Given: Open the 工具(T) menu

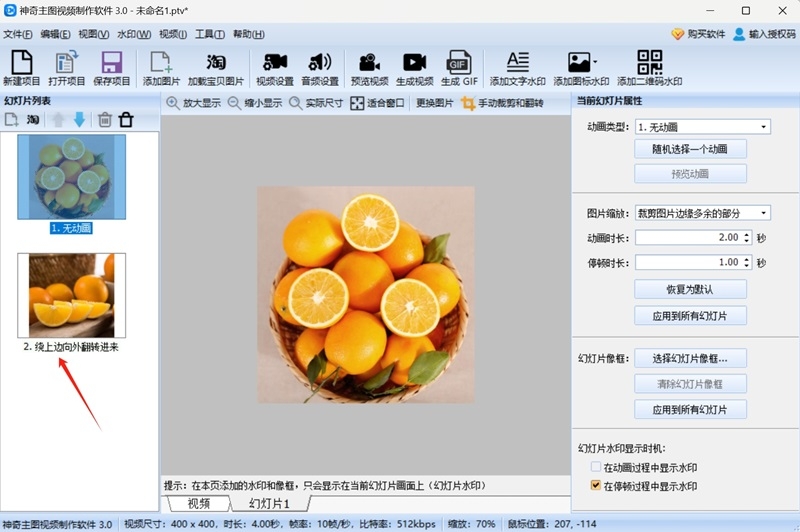Looking at the screenshot, I should click(x=210, y=34).
